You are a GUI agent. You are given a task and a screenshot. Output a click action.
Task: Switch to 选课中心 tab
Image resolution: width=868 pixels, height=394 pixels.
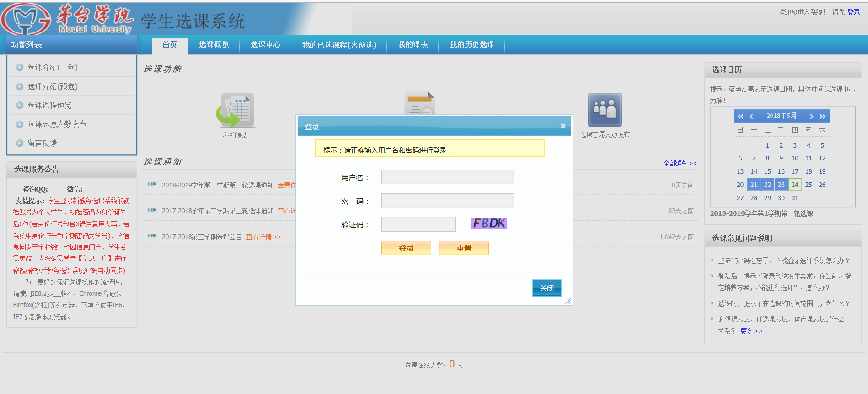pos(265,45)
